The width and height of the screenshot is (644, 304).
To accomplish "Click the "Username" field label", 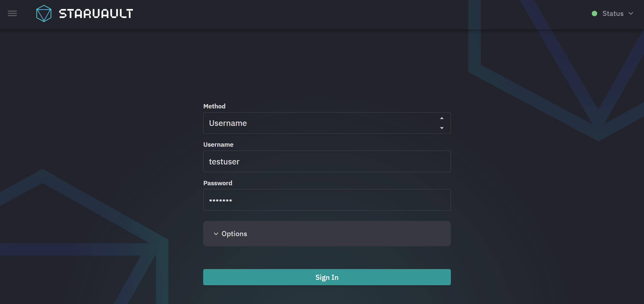I will (218, 144).
